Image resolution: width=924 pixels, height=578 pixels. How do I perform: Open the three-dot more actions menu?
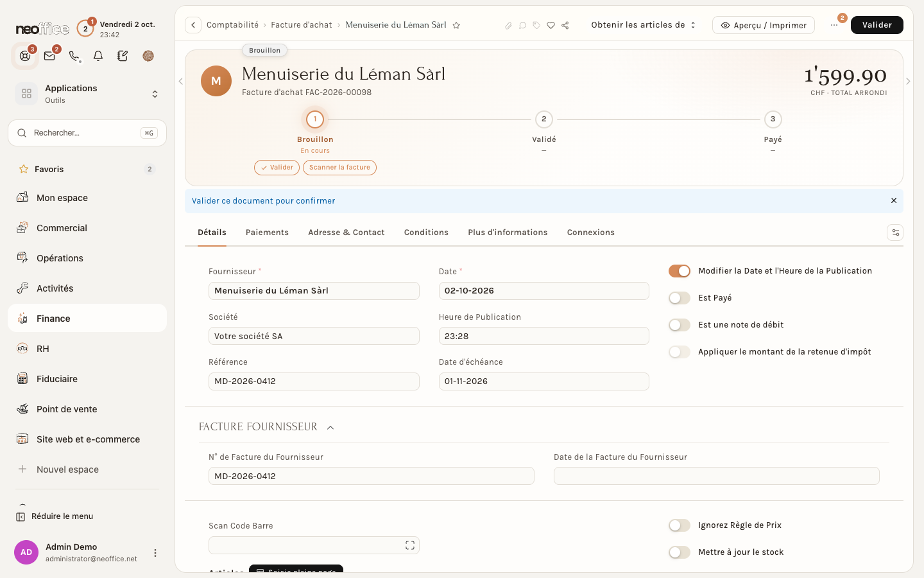[x=834, y=25]
